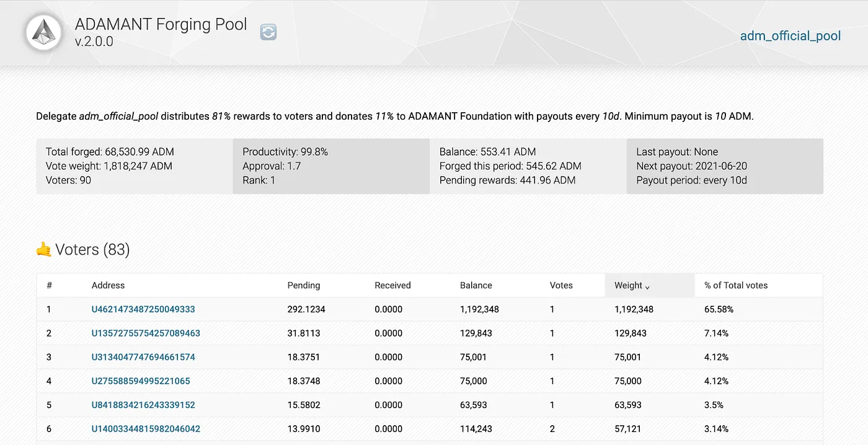Click pending value 292.1234

tap(306, 309)
